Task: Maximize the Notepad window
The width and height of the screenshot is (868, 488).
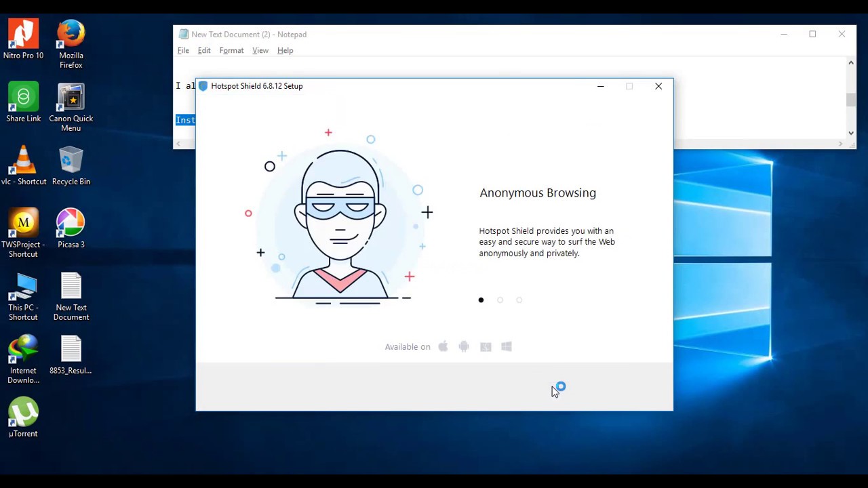Action: pos(812,35)
